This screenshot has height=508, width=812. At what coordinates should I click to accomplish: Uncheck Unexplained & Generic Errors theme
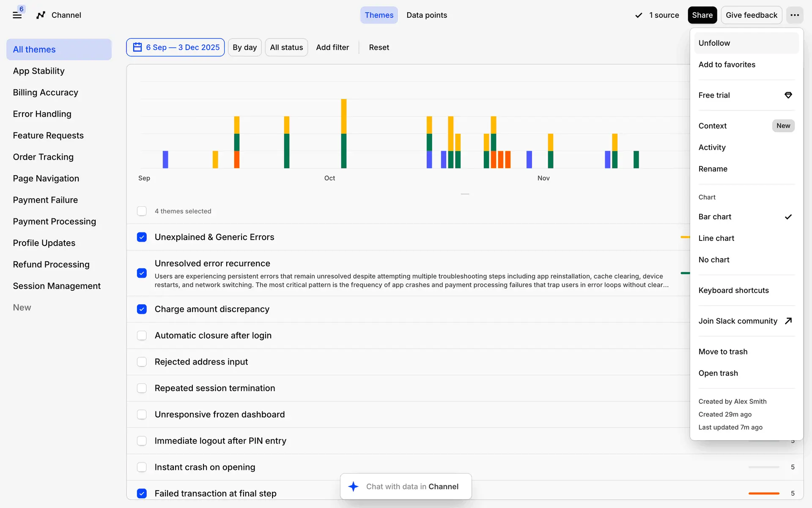(142, 237)
